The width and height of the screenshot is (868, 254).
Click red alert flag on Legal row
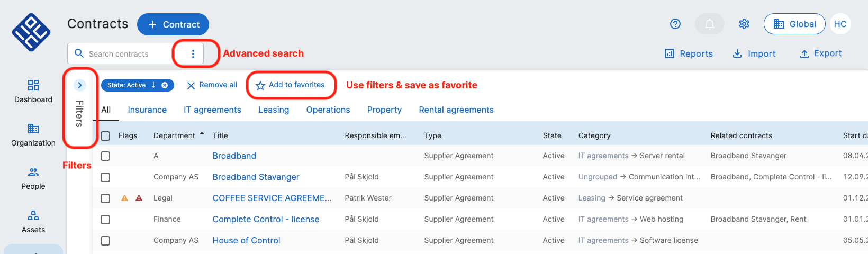click(139, 198)
